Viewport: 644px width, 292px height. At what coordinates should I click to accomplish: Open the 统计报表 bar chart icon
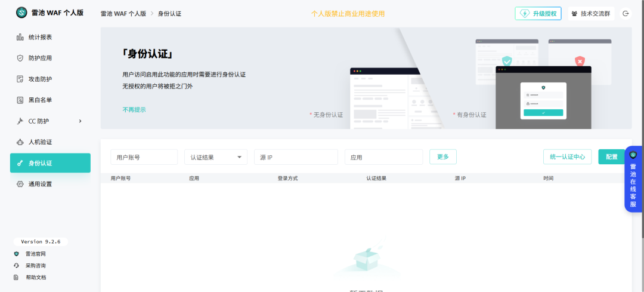(20, 37)
